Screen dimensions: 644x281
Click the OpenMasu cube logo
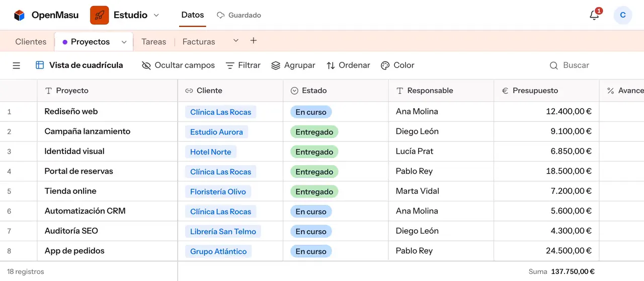tap(20, 15)
